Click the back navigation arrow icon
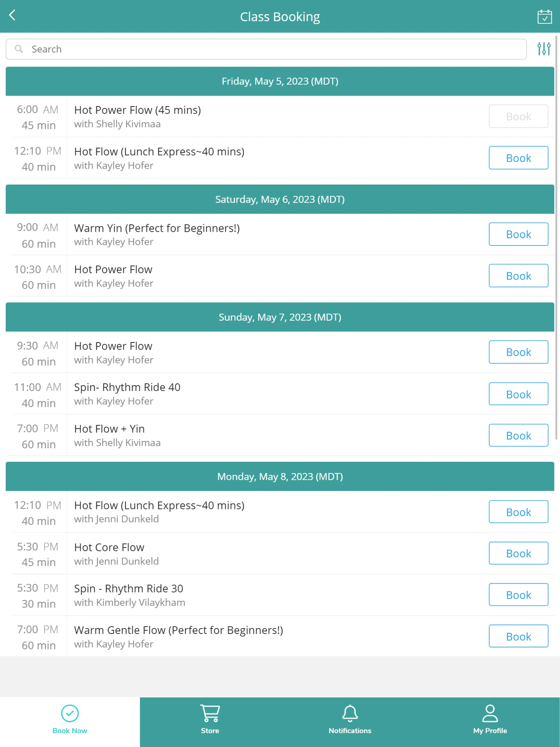This screenshot has width=560, height=747. pyautogui.click(x=15, y=16)
